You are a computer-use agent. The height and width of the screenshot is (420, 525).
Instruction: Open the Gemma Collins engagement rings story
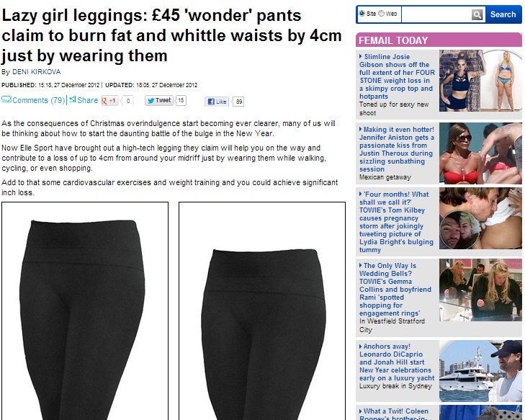pyautogui.click(x=395, y=289)
